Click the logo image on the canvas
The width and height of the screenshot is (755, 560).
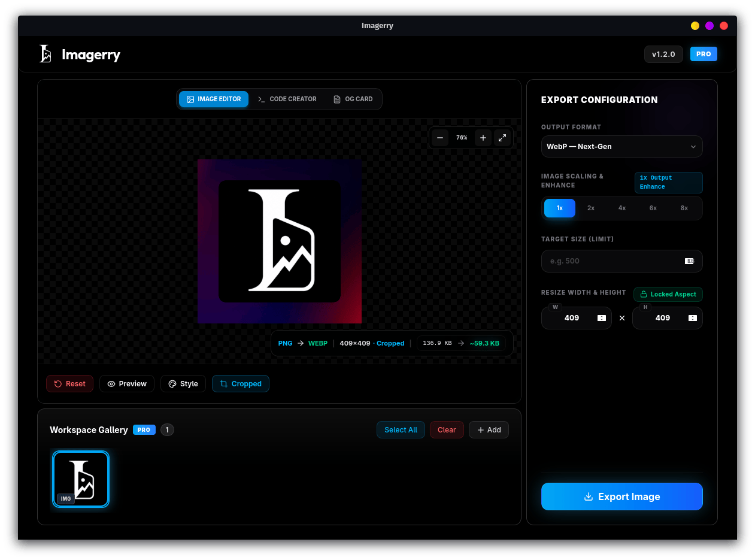point(280,241)
